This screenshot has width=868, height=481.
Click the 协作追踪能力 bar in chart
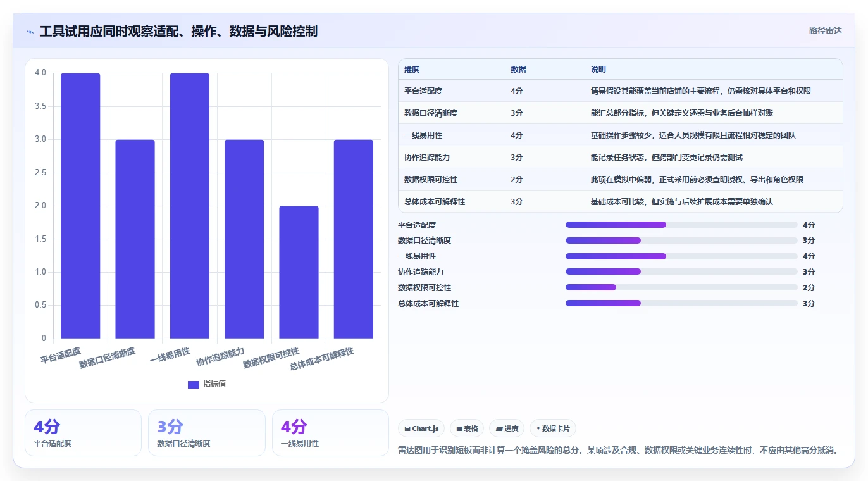point(244,239)
